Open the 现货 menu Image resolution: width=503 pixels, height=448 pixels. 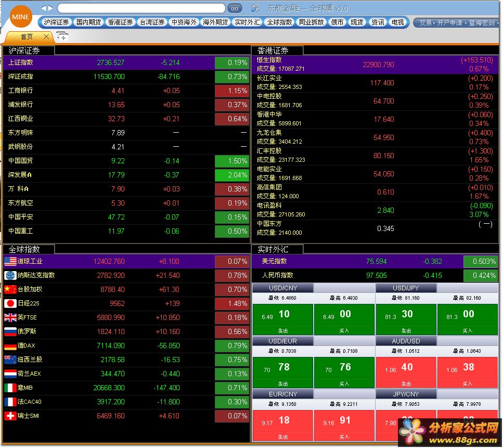coord(357,22)
